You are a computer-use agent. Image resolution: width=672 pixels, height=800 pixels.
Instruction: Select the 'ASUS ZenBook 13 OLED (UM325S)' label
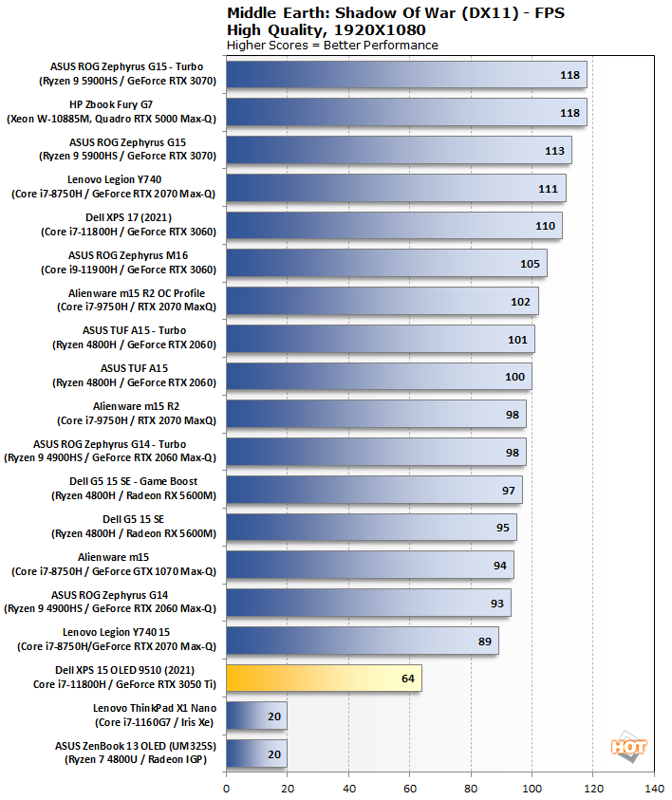tap(136, 746)
